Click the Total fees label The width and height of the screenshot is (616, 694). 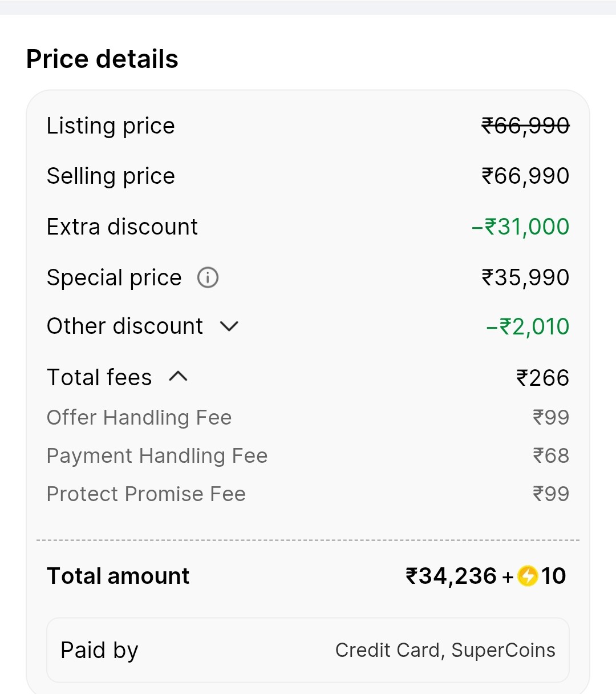point(99,378)
